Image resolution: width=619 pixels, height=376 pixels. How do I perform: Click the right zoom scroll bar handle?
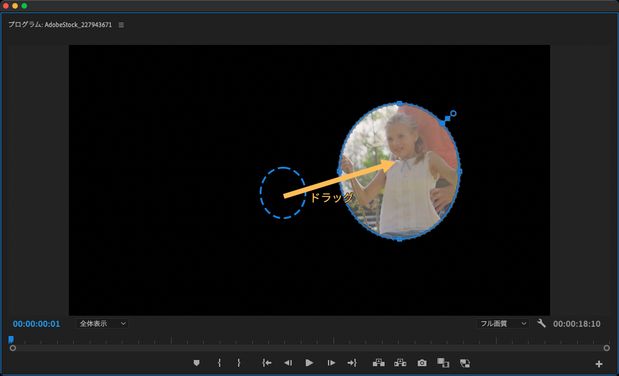607,348
